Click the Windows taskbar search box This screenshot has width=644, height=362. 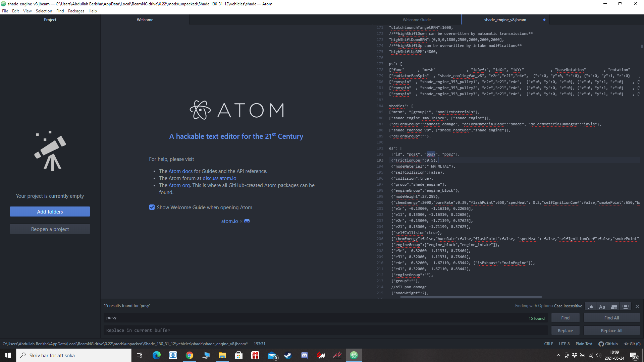74,355
